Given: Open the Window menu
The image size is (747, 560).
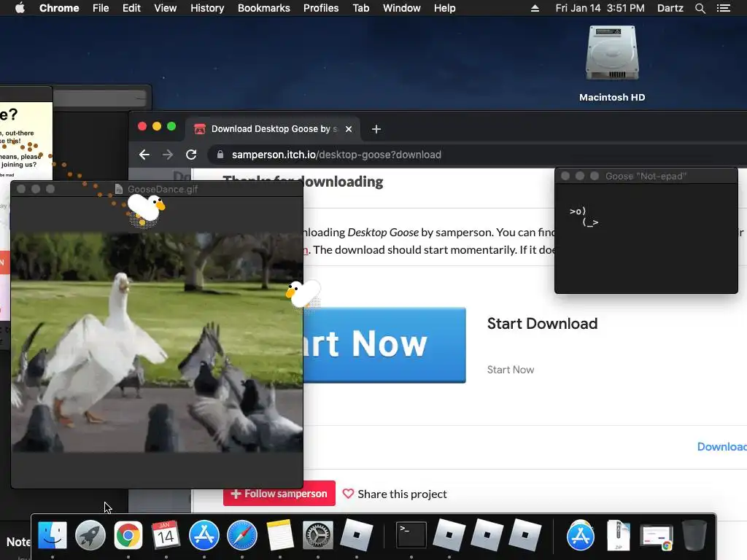Looking at the screenshot, I should [x=402, y=8].
